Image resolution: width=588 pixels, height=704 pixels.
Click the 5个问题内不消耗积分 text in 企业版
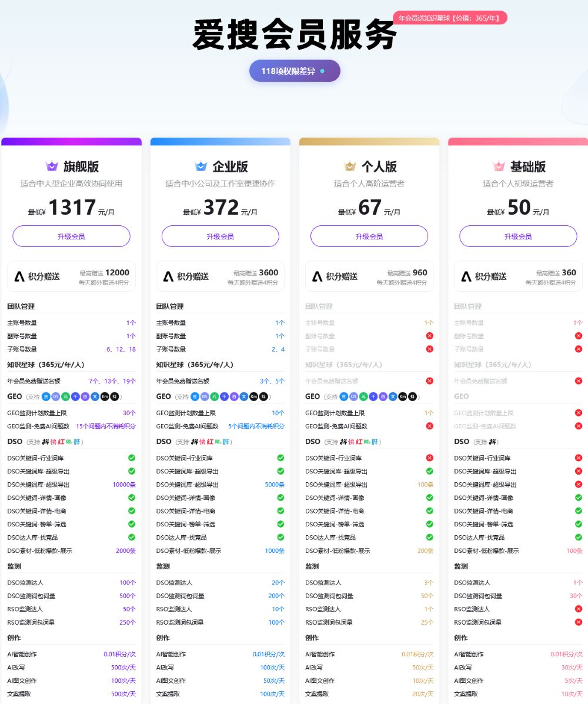click(256, 426)
